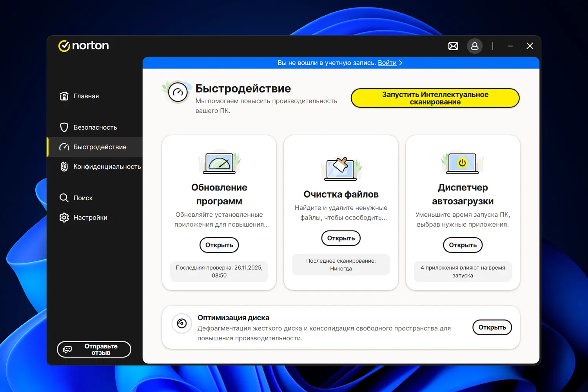Click Открыть under Очистка файлов

click(x=341, y=238)
